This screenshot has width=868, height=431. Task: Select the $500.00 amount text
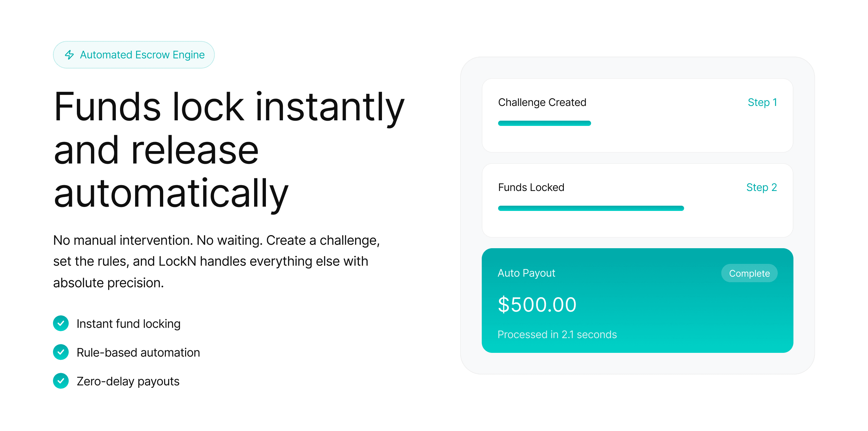[x=537, y=304]
